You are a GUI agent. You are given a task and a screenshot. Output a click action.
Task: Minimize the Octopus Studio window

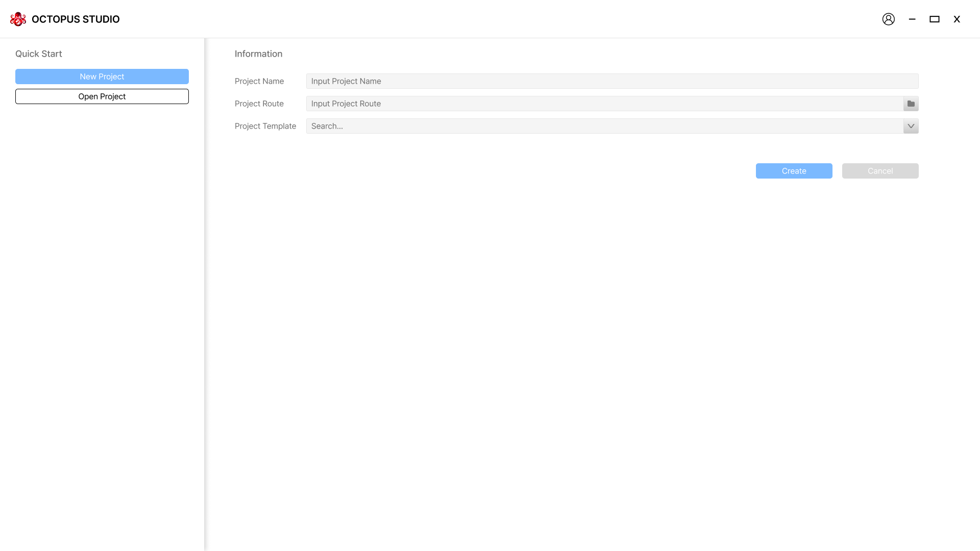(912, 19)
